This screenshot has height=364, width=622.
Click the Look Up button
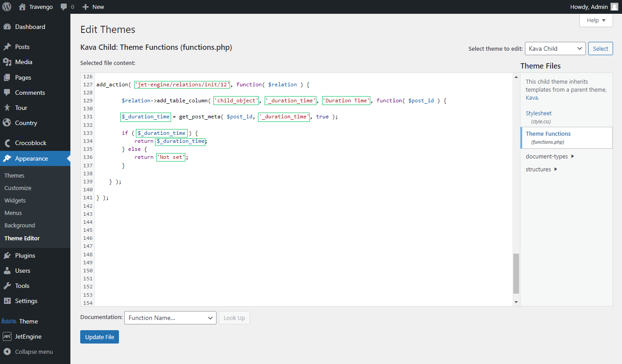coord(234,318)
